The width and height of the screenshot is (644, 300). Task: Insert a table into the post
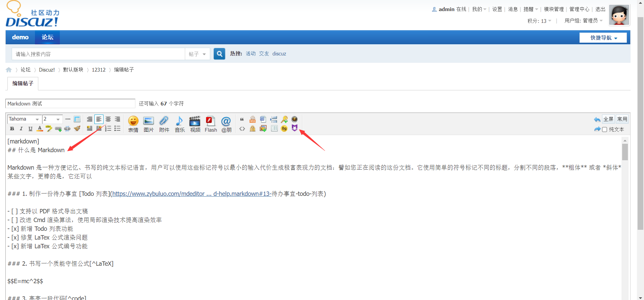(x=77, y=119)
